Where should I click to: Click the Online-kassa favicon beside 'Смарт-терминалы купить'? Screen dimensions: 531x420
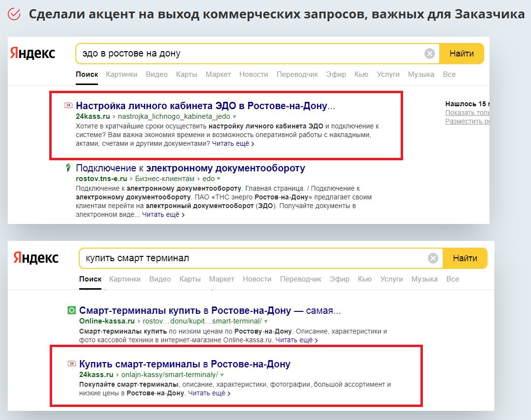pyautogui.click(x=71, y=310)
